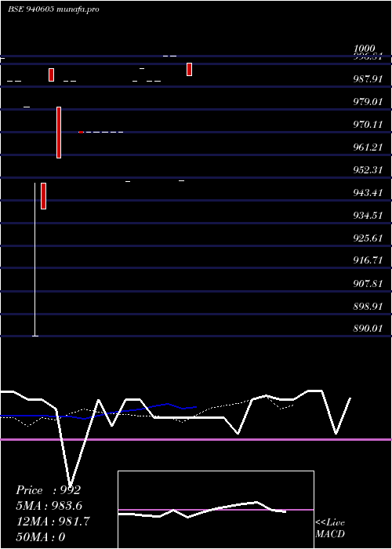Click the '50MA : 0' value

click(x=41, y=537)
